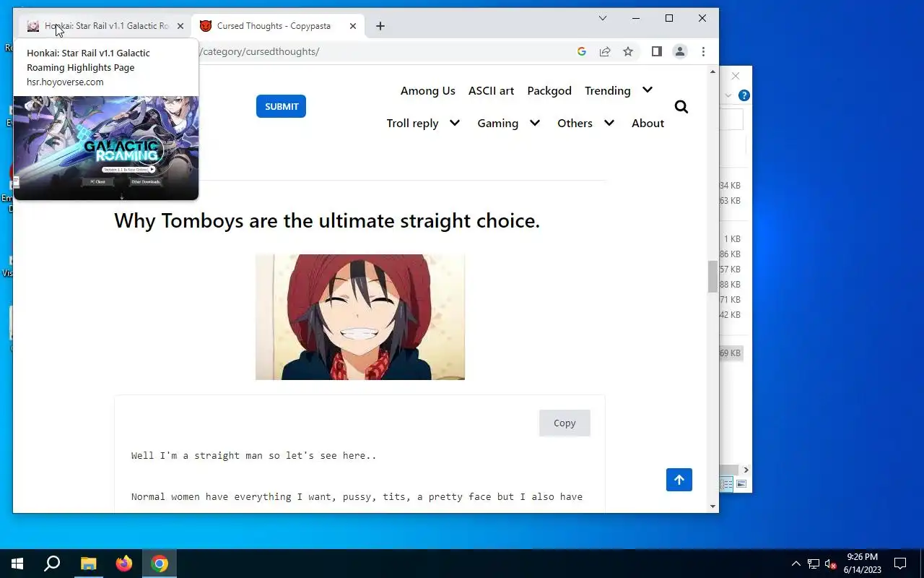This screenshot has width=924, height=578.
Task: Expand Others dropdown arrow
Action: coord(609,123)
